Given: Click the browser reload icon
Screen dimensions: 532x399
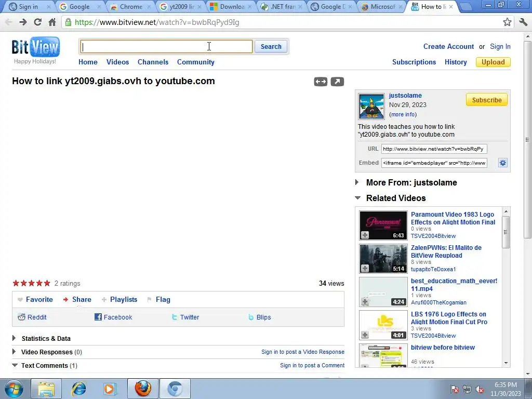Looking at the screenshot, I should [x=37, y=22].
